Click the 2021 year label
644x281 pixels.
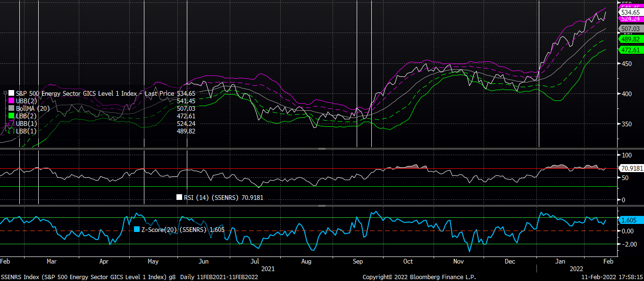tap(268, 269)
